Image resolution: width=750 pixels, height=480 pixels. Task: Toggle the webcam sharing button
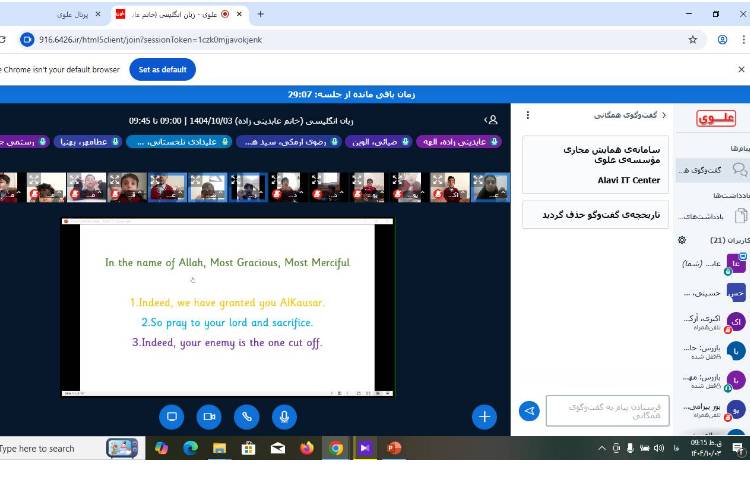(x=209, y=416)
